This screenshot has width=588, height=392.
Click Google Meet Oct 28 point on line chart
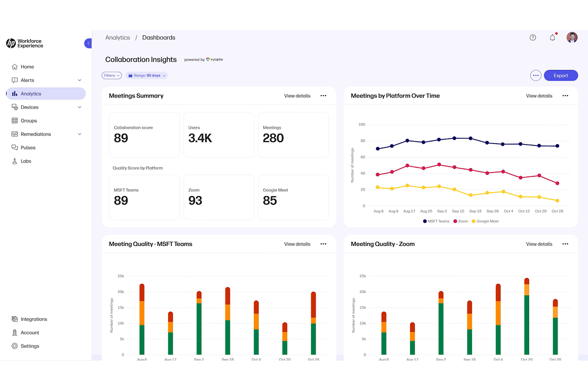point(557,200)
